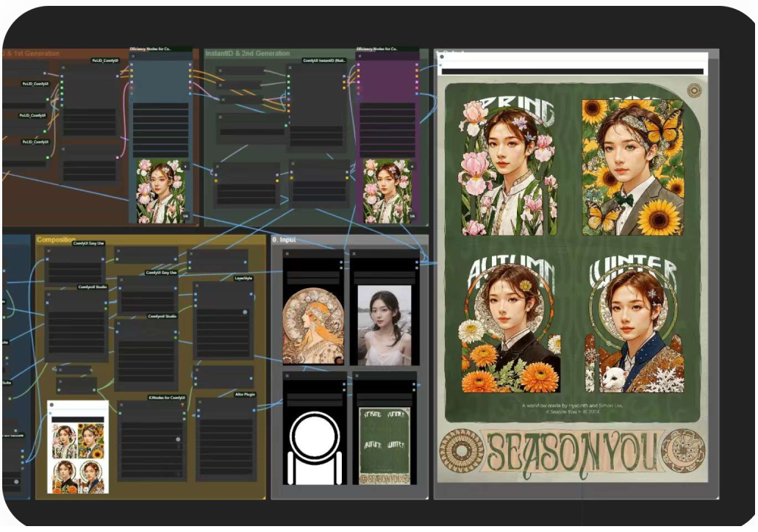Close the image preview in blue Efficiency node
Image resolution: width=758 pixels, height=532 pixels.
pos(185,165)
